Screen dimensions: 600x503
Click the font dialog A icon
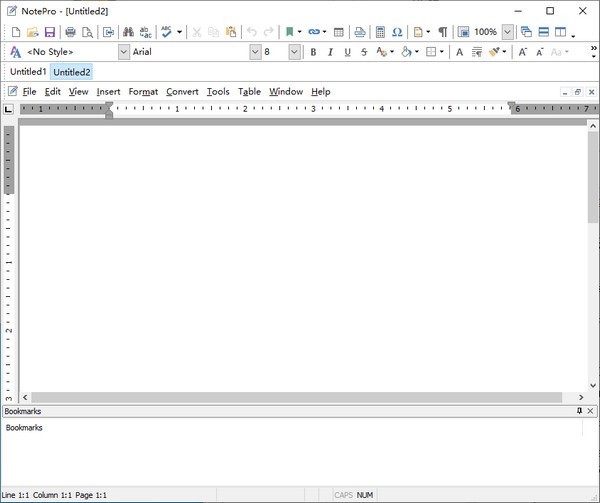click(460, 52)
